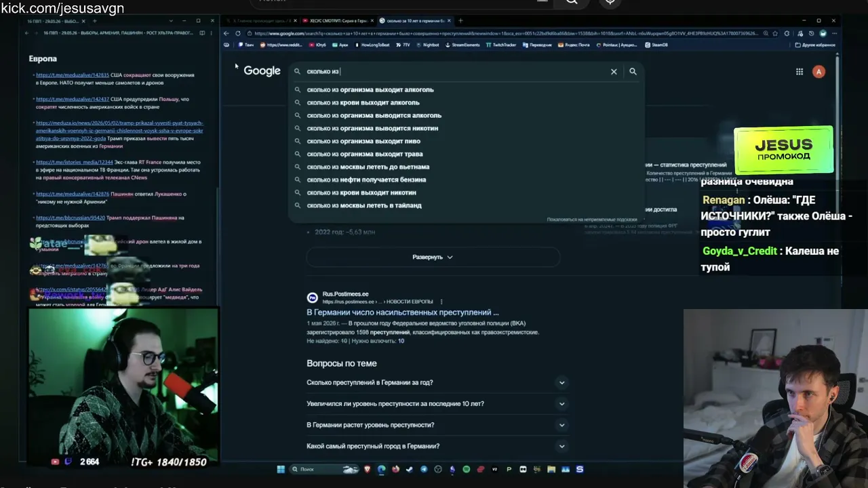Open Brave browser from the taskbar
Image resolution: width=868 pixels, height=488 pixels.
point(368,469)
